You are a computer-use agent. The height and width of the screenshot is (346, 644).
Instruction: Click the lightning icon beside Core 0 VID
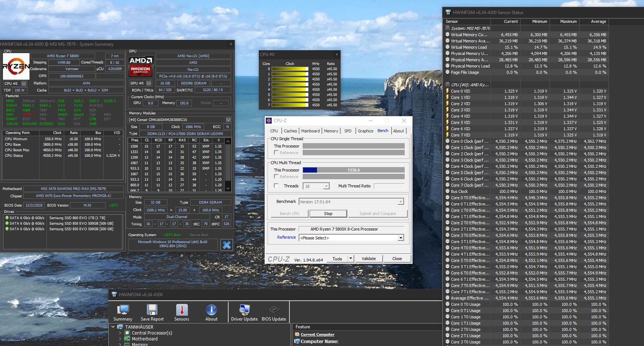pyautogui.click(x=448, y=91)
